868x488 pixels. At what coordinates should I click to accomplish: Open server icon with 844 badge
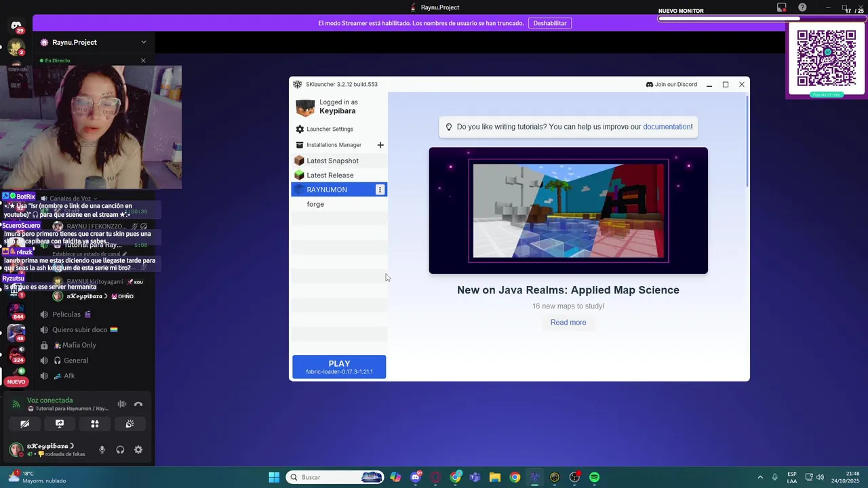pos(16,312)
